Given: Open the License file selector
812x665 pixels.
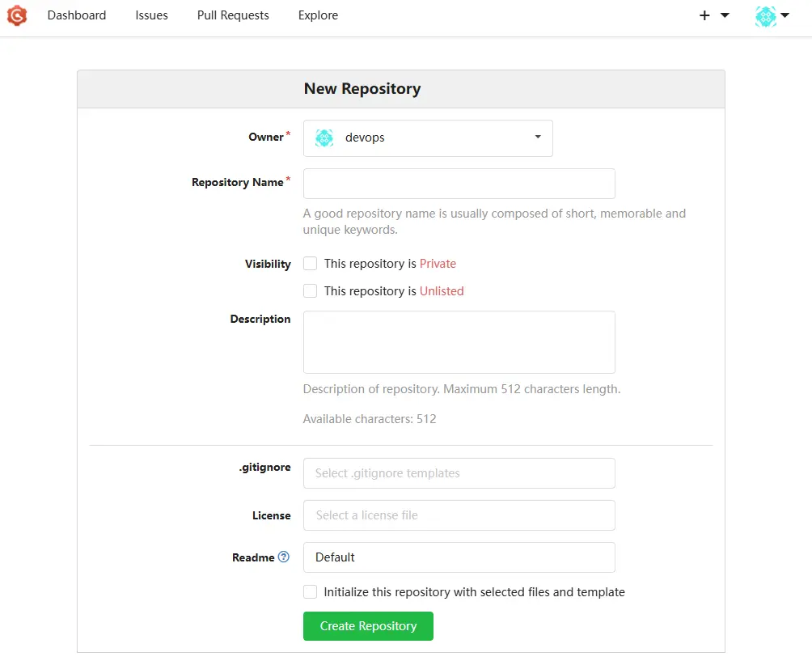Looking at the screenshot, I should click(x=459, y=515).
